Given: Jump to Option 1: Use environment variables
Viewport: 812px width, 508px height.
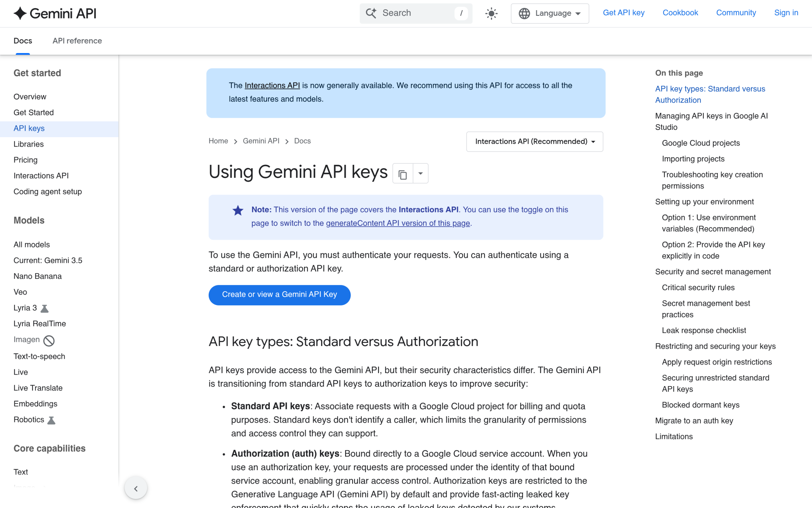Looking at the screenshot, I should 709,223.
